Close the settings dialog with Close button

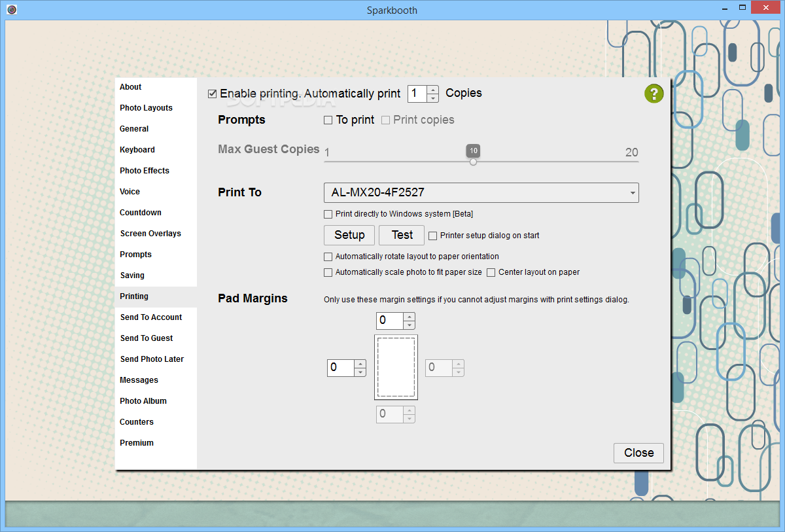638,453
